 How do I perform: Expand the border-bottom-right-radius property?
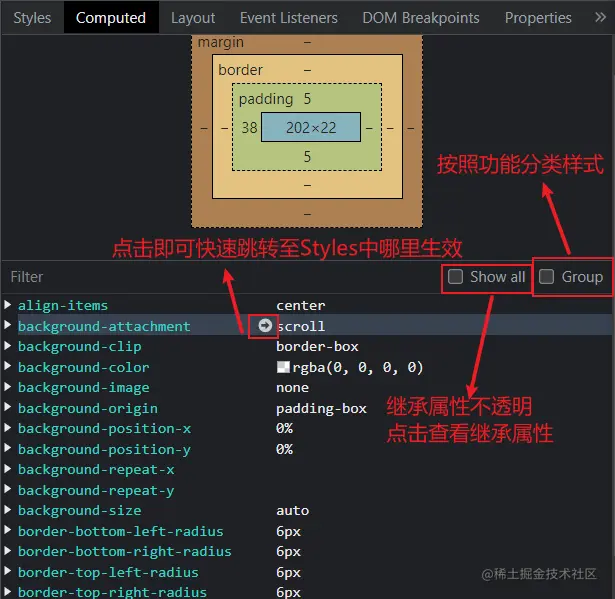(x=7, y=550)
